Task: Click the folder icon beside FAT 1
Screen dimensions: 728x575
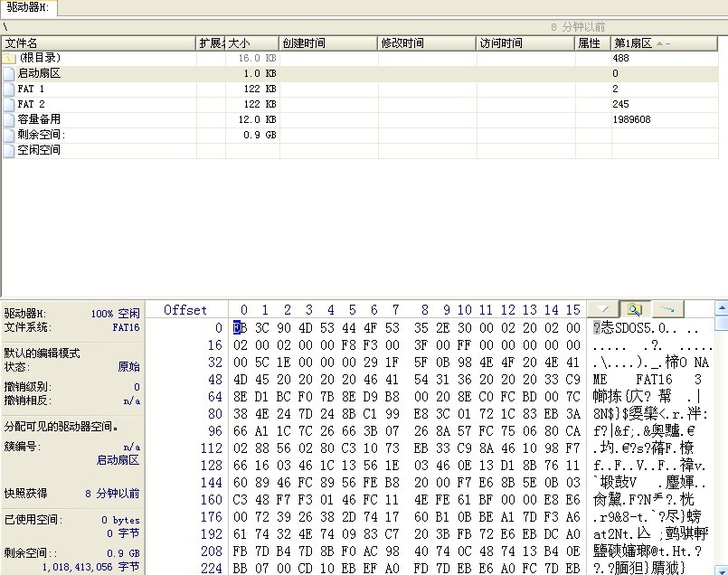Action: pos(8,89)
